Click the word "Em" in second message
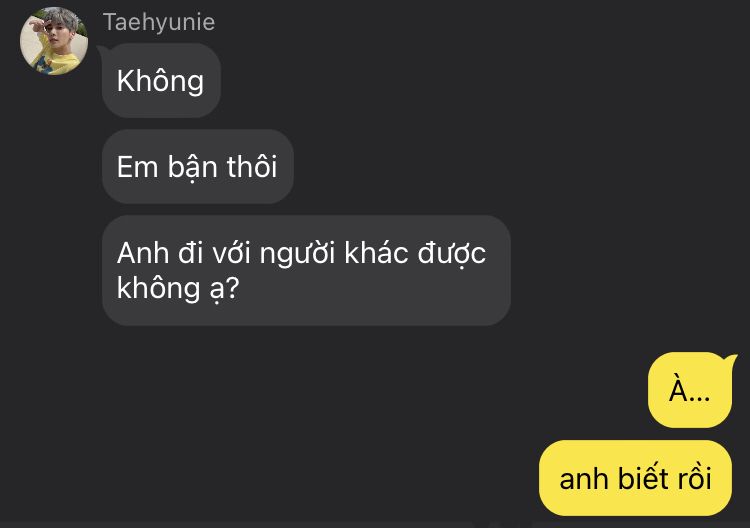Viewport: 750px width, 528px height. tap(137, 167)
